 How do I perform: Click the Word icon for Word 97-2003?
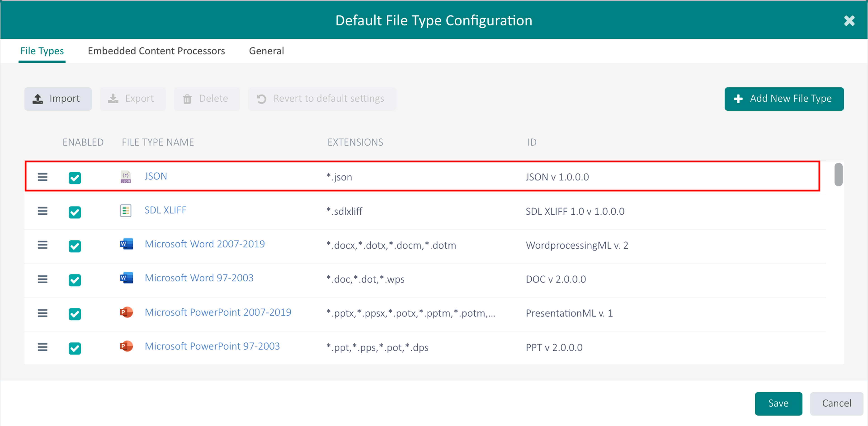tap(126, 278)
